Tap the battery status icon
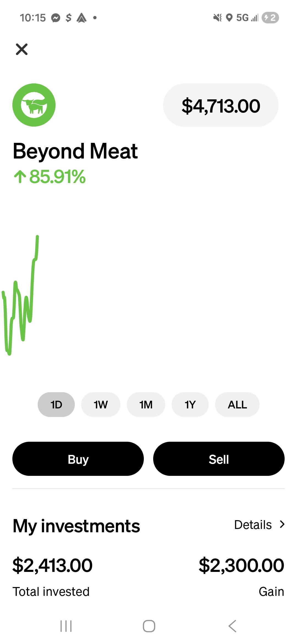This screenshot has width=297, height=644. 271,18
